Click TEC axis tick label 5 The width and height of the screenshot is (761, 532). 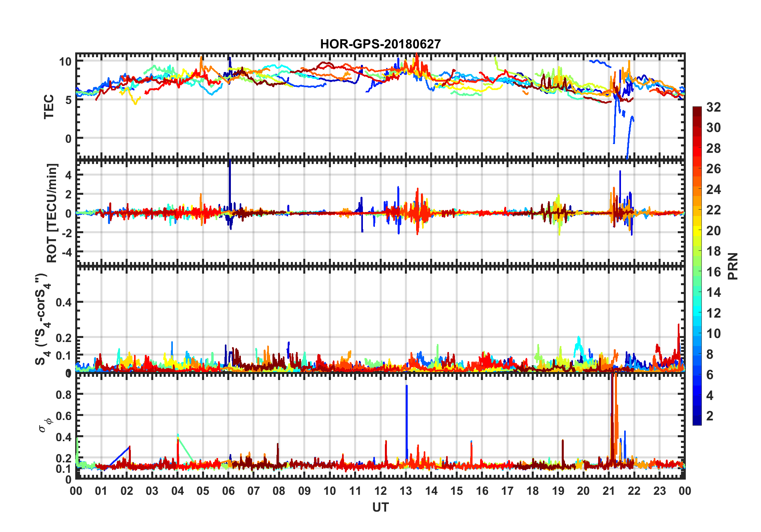point(68,100)
